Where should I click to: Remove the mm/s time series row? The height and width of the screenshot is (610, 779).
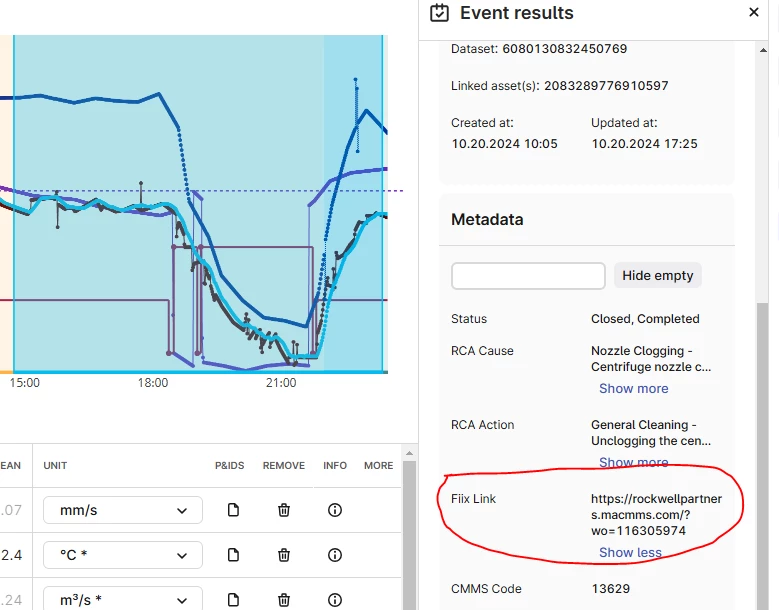tap(284, 510)
